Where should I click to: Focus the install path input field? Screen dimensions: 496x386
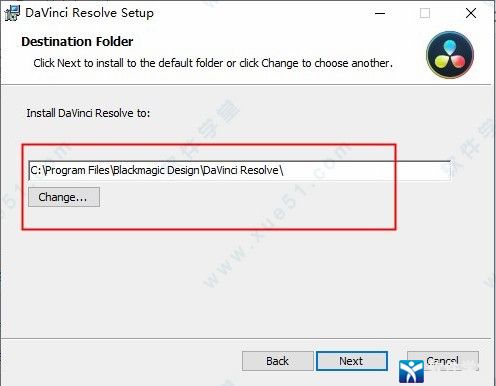pyautogui.click(x=240, y=170)
